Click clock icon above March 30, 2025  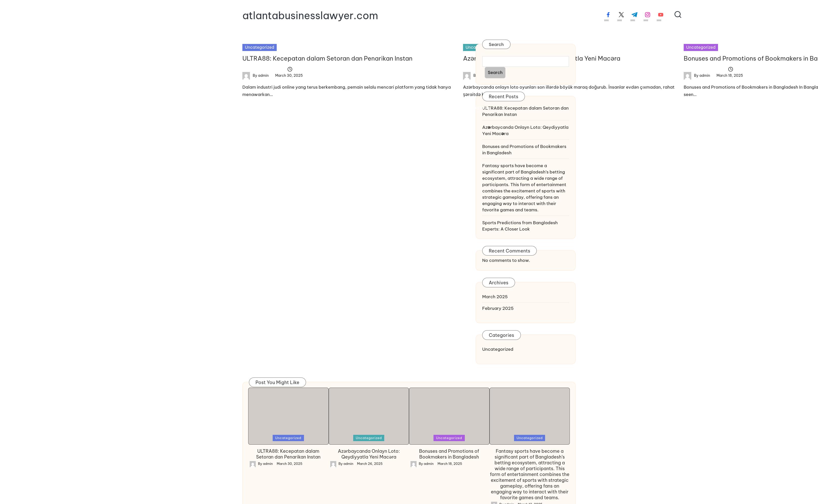tap(290, 69)
